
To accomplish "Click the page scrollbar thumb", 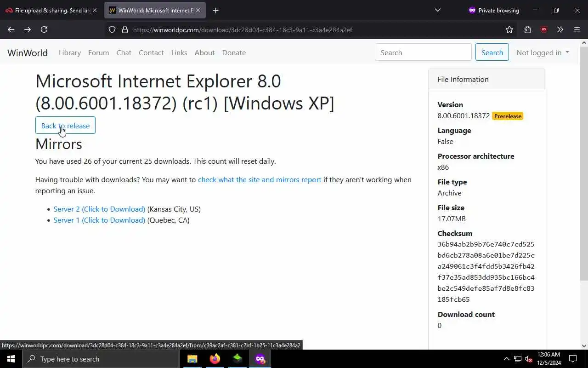I will [x=584, y=163].
